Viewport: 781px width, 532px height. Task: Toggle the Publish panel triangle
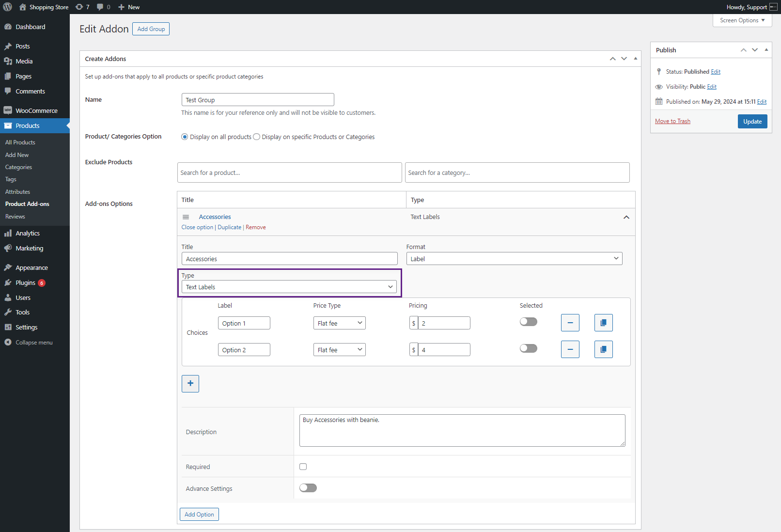click(x=766, y=50)
